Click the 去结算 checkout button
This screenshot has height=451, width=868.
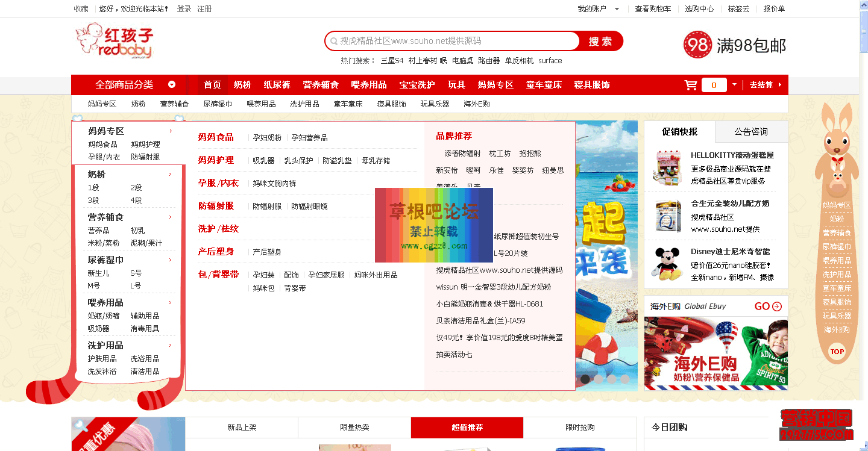(x=762, y=85)
